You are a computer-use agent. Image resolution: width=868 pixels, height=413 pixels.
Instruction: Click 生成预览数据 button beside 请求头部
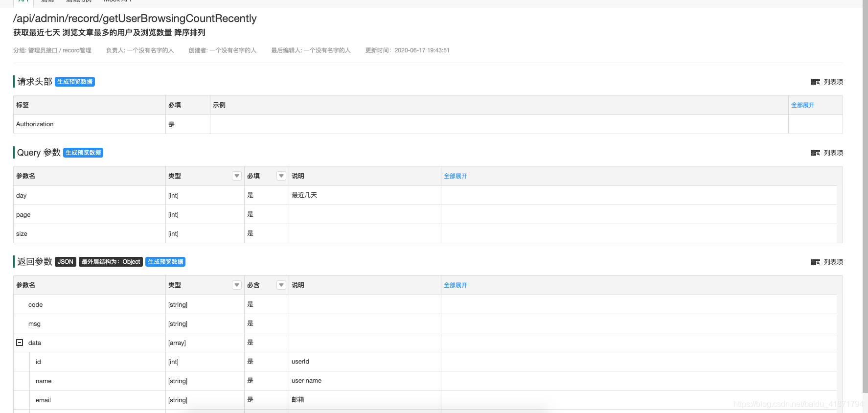tap(75, 82)
